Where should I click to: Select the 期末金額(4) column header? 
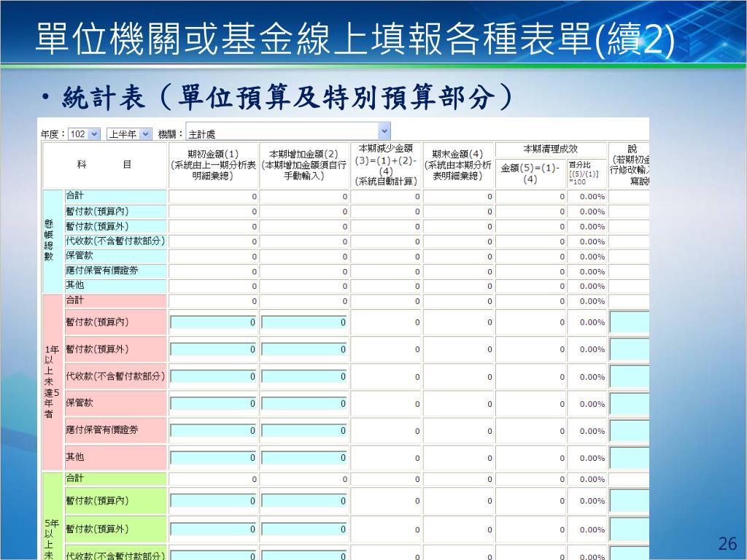pos(458,165)
